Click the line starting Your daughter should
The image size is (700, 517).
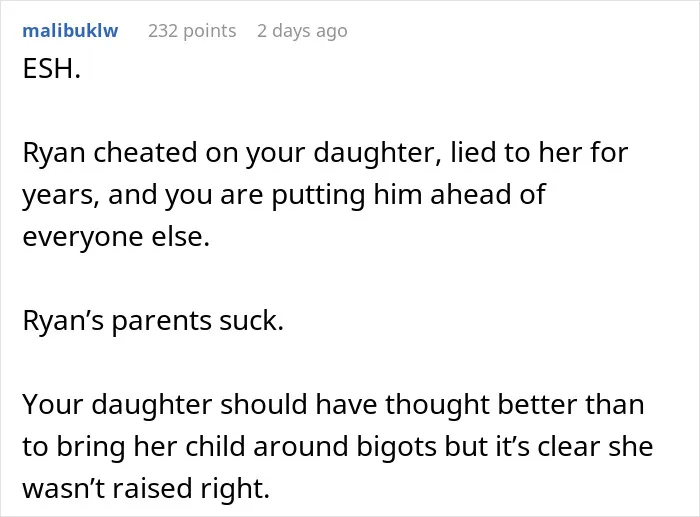pyautogui.click(x=333, y=404)
